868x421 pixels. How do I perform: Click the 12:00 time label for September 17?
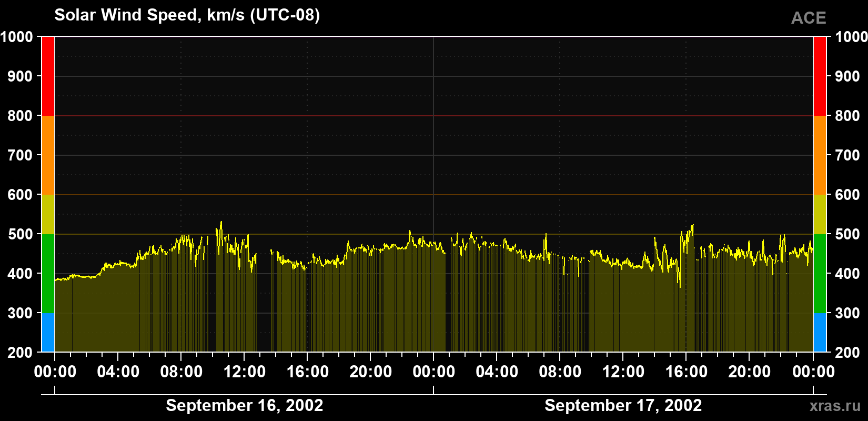tap(623, 372)
